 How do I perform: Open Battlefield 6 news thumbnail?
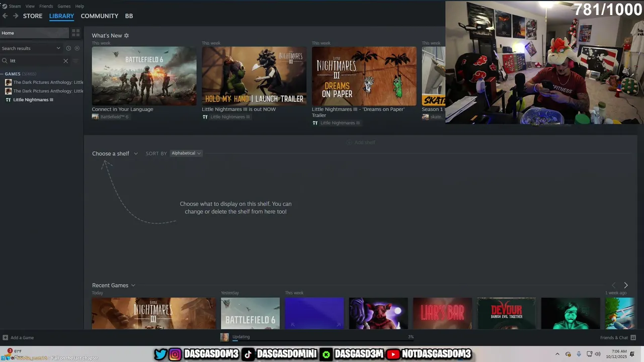(x=144, y=76)
